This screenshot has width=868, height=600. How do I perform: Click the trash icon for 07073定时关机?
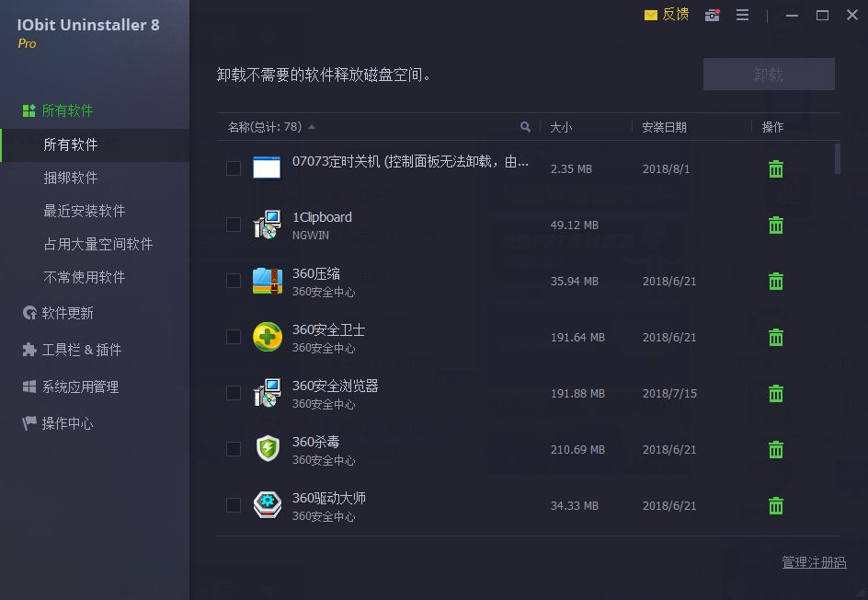[775, 169]
